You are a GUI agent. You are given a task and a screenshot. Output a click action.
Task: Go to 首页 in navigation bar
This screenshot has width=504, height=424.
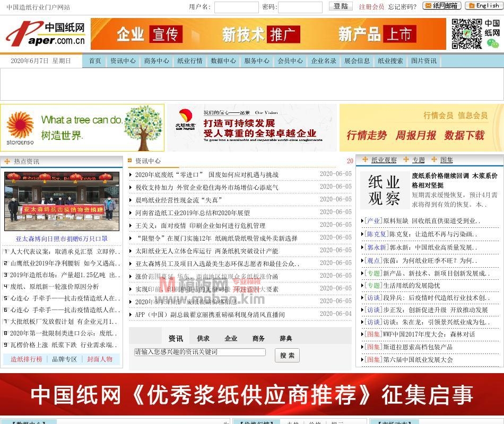pos(95,61)
